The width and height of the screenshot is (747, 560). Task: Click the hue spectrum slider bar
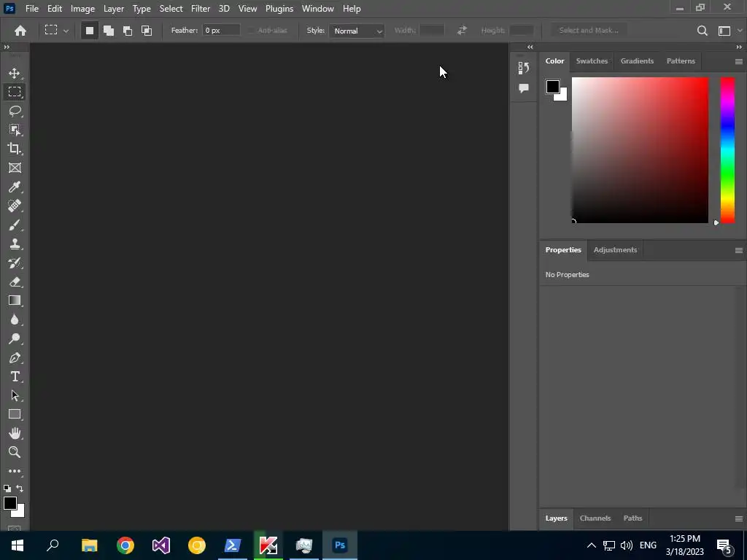coord(727,150)
